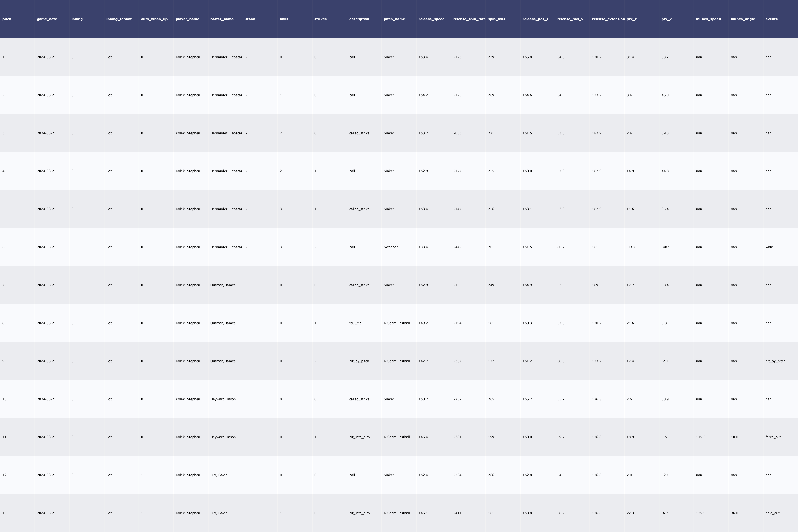The height and width of the screenshot is (532, 798).
Task: Click the release_speed column header
Action: click(431, 19)
